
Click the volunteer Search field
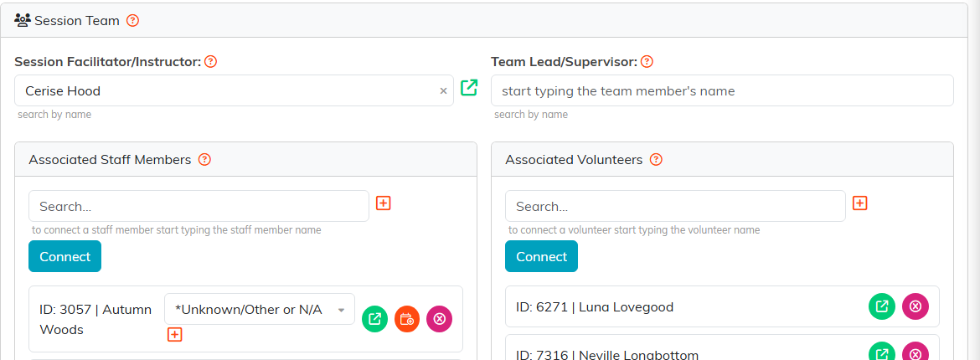(675, 206)
